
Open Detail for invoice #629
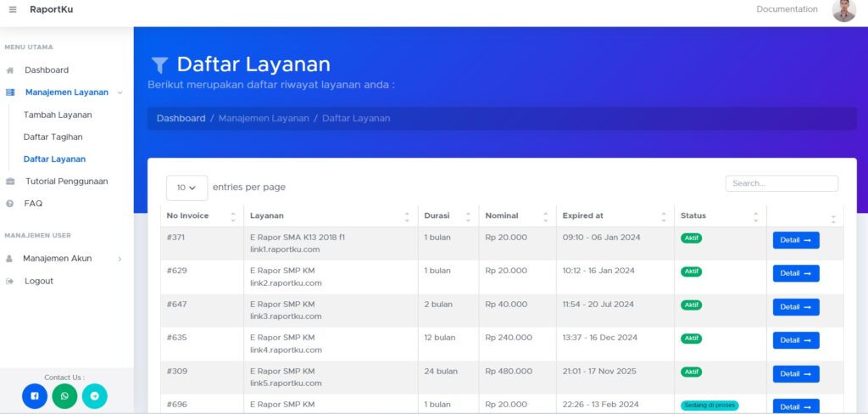click(796, 273)
